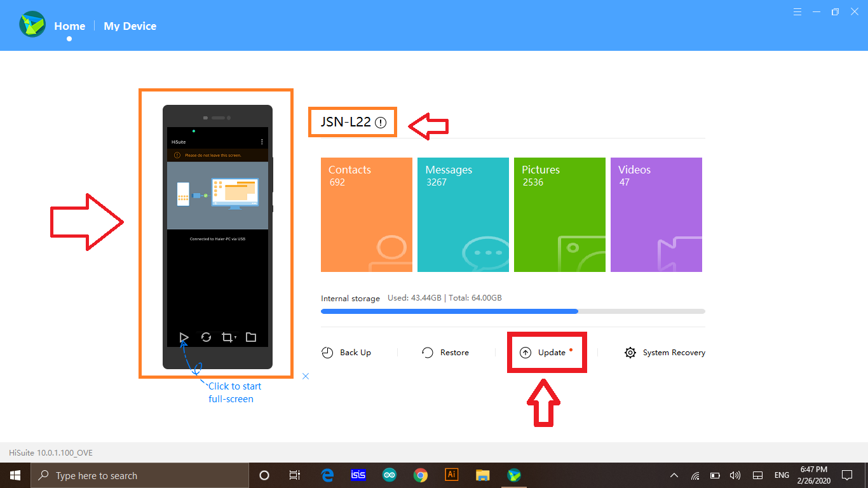Open the folder icon below phone preview

251,337
